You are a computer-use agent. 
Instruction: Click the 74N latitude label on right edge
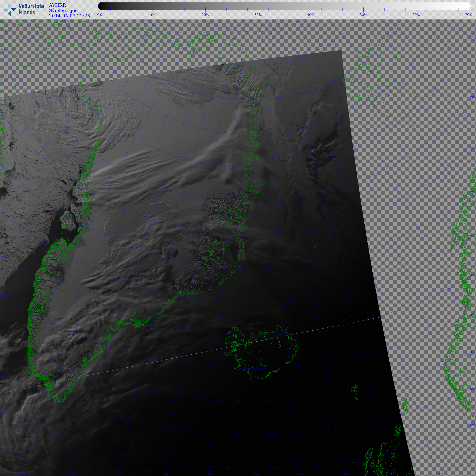472,97
